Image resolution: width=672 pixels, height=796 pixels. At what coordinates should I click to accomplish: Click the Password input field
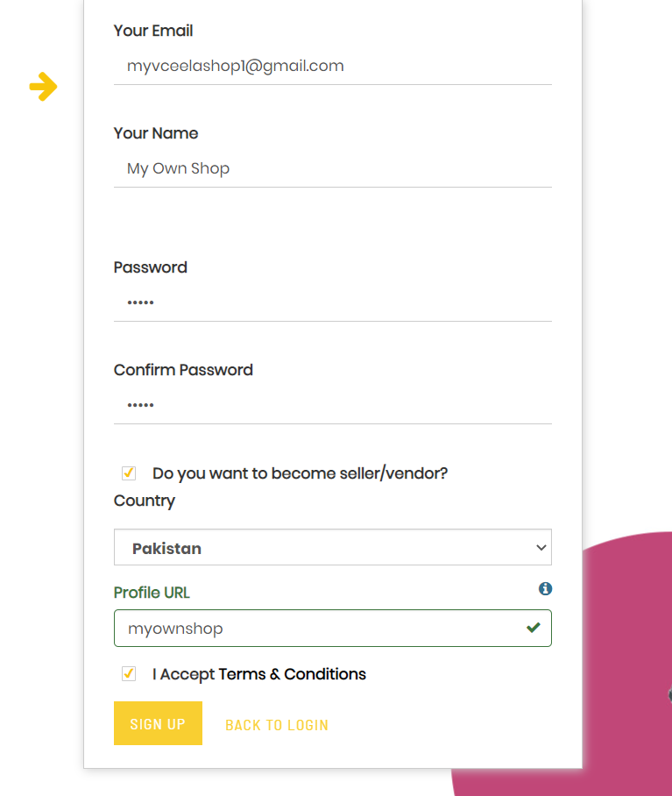[x=333, y=302]
